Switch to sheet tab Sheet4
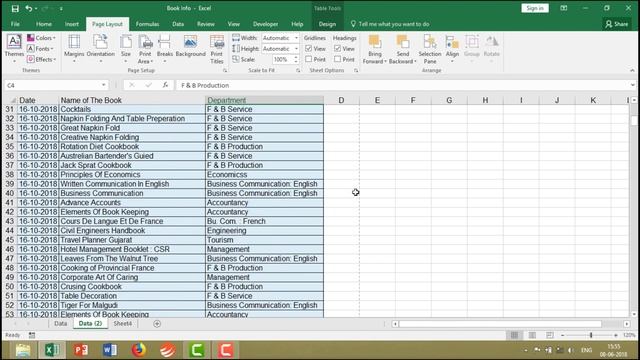The image size is (640, 360). 122,324
